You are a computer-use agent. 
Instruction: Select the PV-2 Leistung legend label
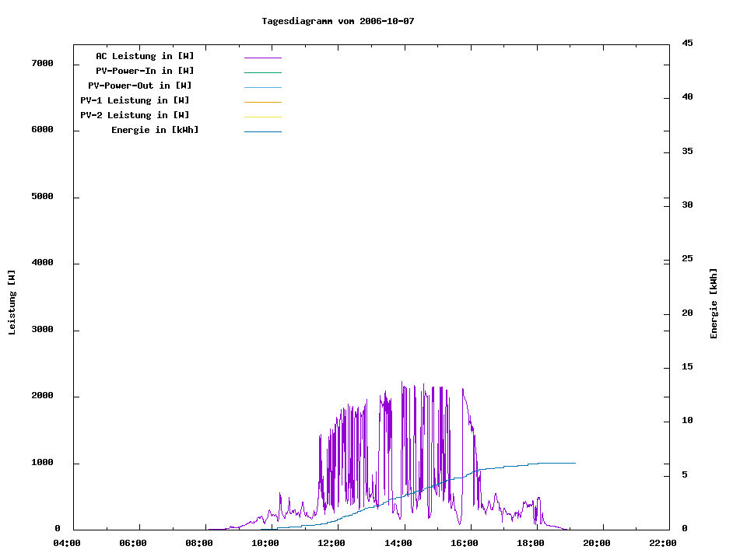[135, 115]
